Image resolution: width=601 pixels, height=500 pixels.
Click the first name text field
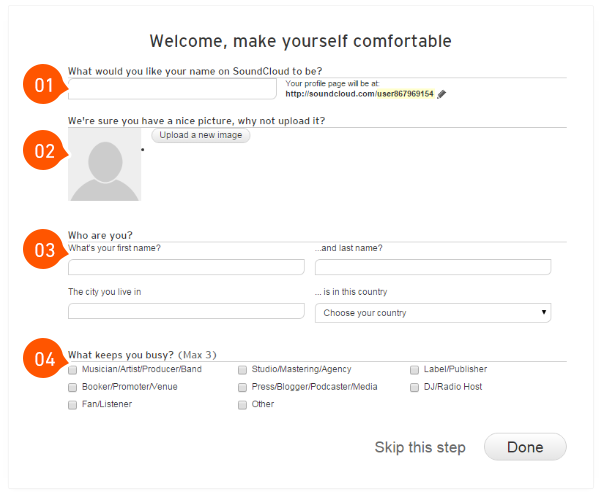coord(186,267)
